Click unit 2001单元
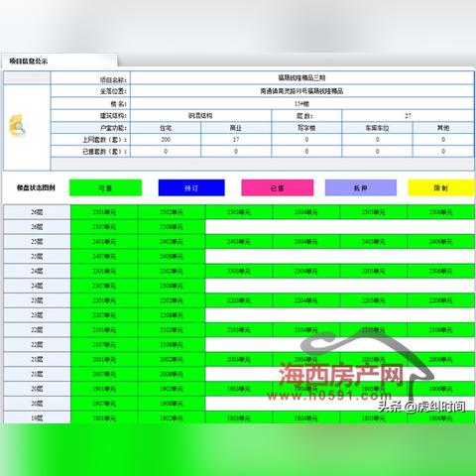The height and width of the screenshot is (476, 476). [x=104, y=359]
